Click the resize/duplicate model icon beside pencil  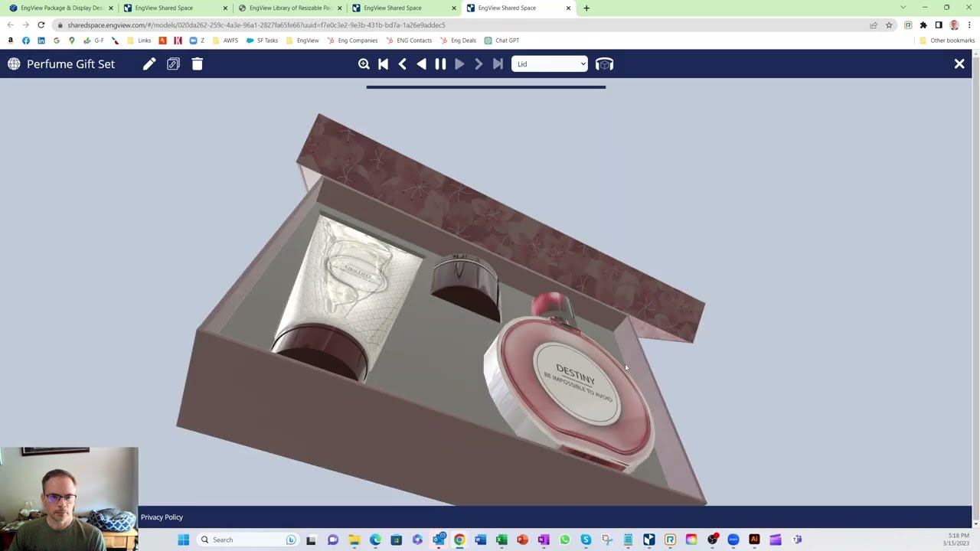[173, 64]
